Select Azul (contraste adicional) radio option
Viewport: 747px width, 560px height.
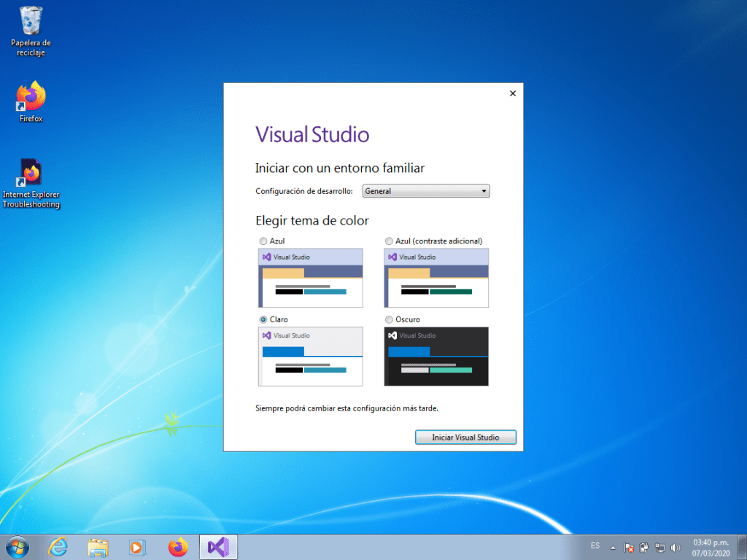pyautogui.click(x=389, y=241)
